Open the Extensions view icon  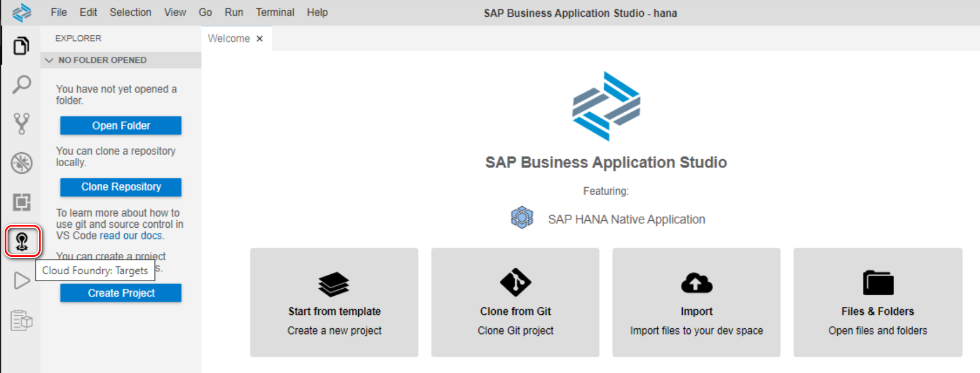click(21, 202)
